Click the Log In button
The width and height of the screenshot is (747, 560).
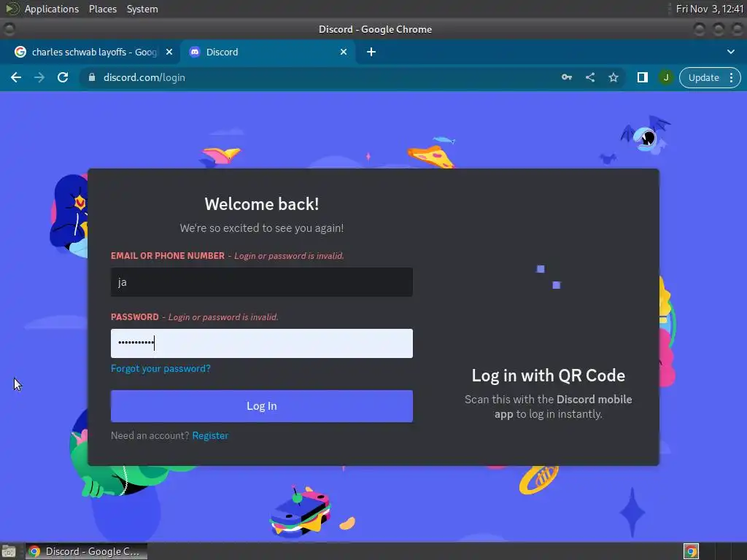[262, 406]
